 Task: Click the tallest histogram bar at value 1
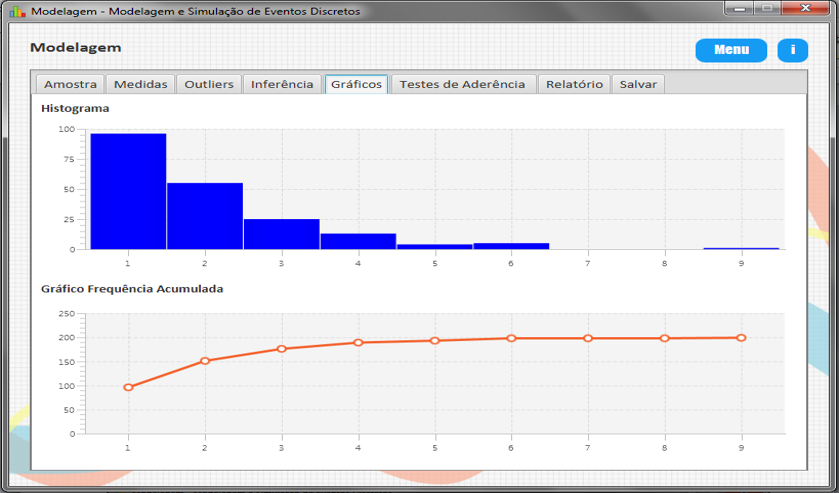point(128,191)
